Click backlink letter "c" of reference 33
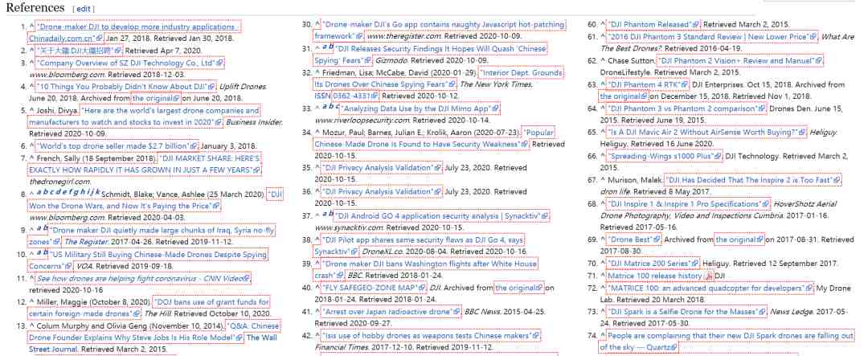868x356 pixels. (335, 106)
